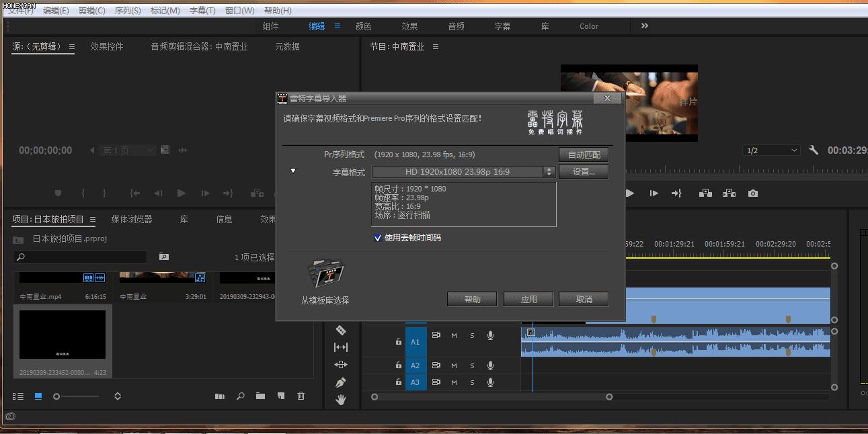Select the Pen tool

(x=341, y=382)
